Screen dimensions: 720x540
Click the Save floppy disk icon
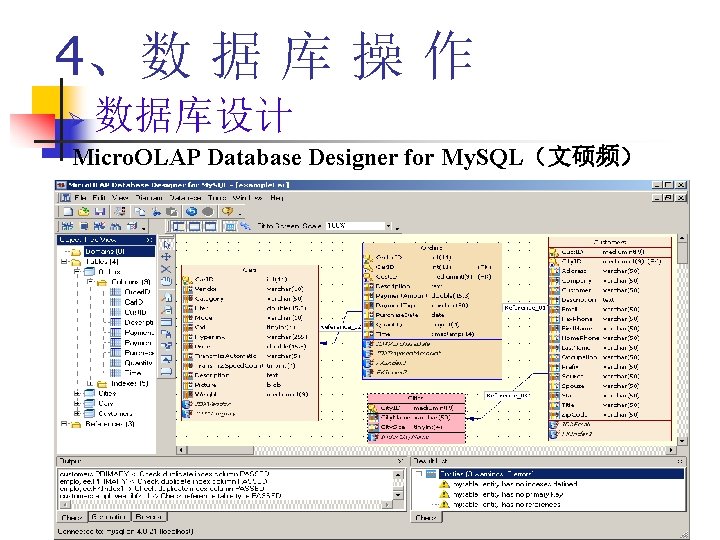[100, 212]
